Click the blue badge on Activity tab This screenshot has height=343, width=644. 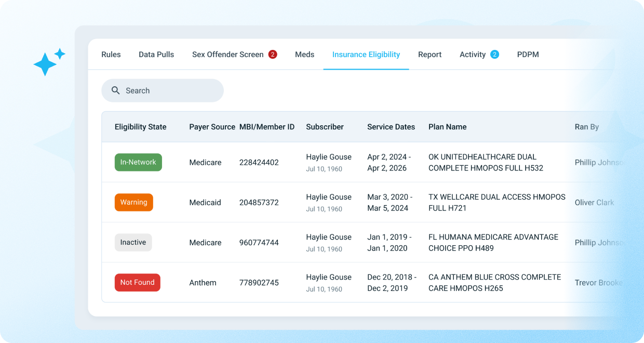tap(494, 55)
